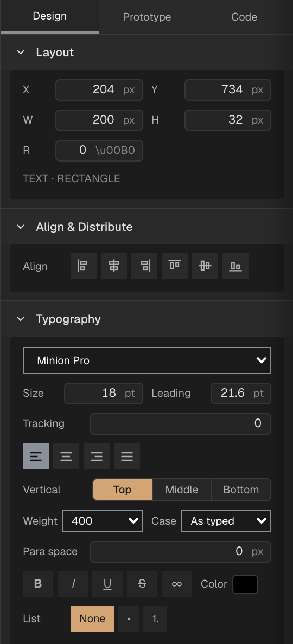Image resolution: width=293 pixels, height=644 pixels.
Task: Click the Typography section title
Action: pos(68,319)
